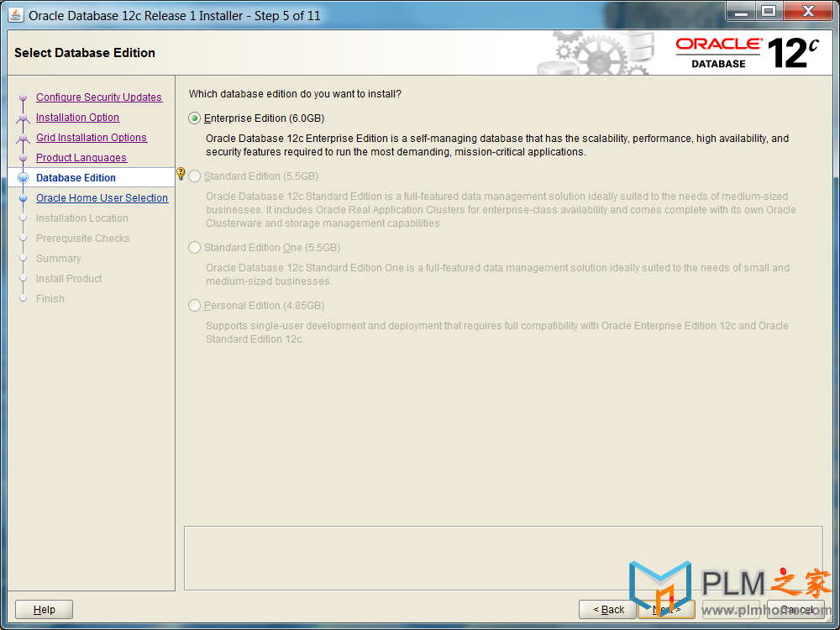Maximize the Oracle installer window
Screen dimensions: 840x630
(769, 12)
